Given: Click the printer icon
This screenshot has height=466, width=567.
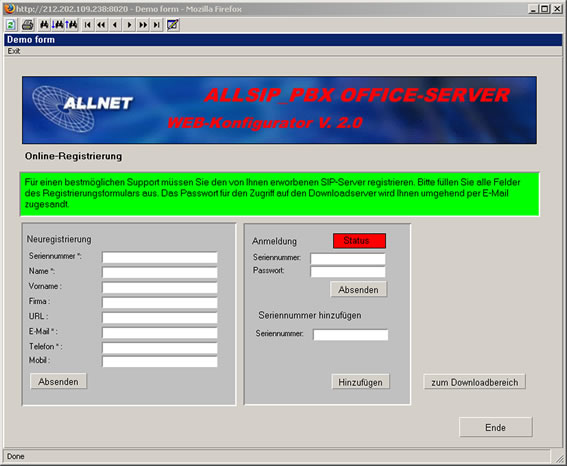Looking at the screenshot, I should click(x=28, y=25).
